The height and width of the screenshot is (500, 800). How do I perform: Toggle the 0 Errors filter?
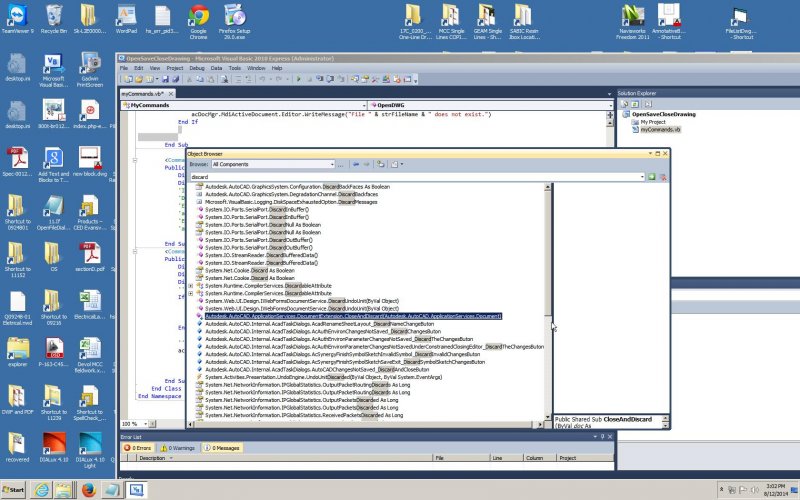[x=141, y=448]
